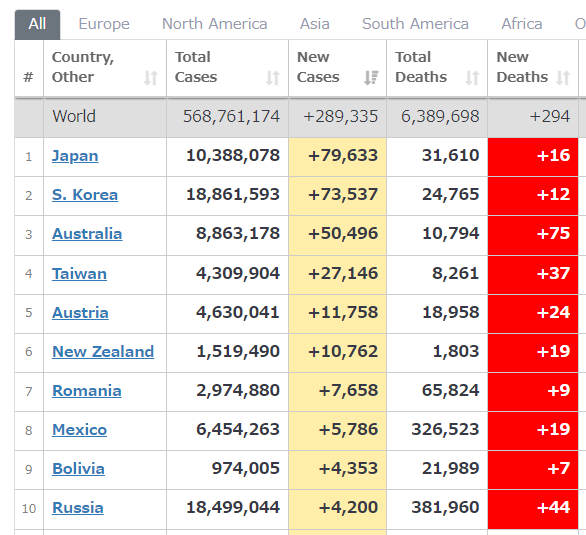Image resolution: width=586 pixels, height=535 pixels.
Task: Click Australia total deaths 10,794
Action: click(450, 233)
